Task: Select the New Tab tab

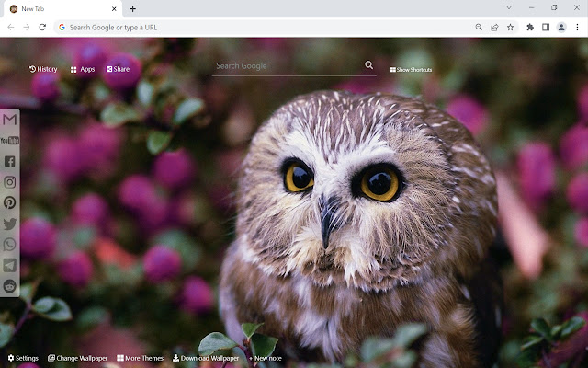Action: coord(62,8)
